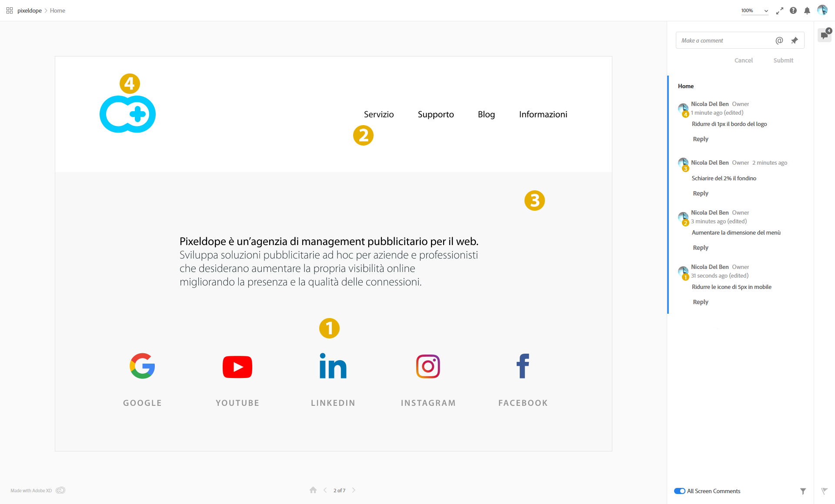Image resolution: width=835 pixels, height=504 pixels.
Task: Go to the previous screen using the left chevron
Action: (x=325, y=490)
